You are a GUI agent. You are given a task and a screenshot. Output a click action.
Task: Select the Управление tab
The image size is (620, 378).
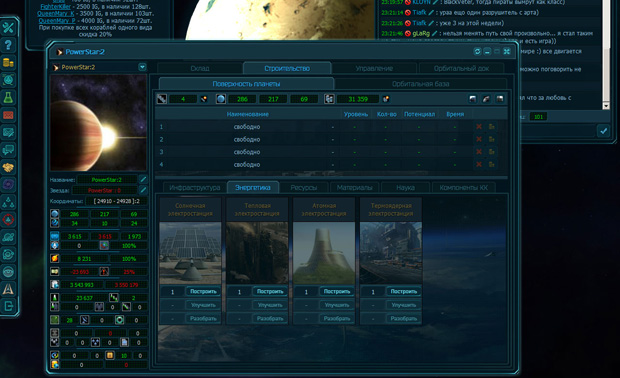374,68
